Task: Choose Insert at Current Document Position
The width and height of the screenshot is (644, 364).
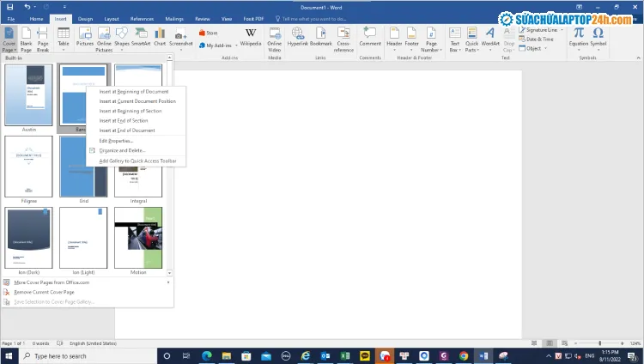Action: click(136, 101)
